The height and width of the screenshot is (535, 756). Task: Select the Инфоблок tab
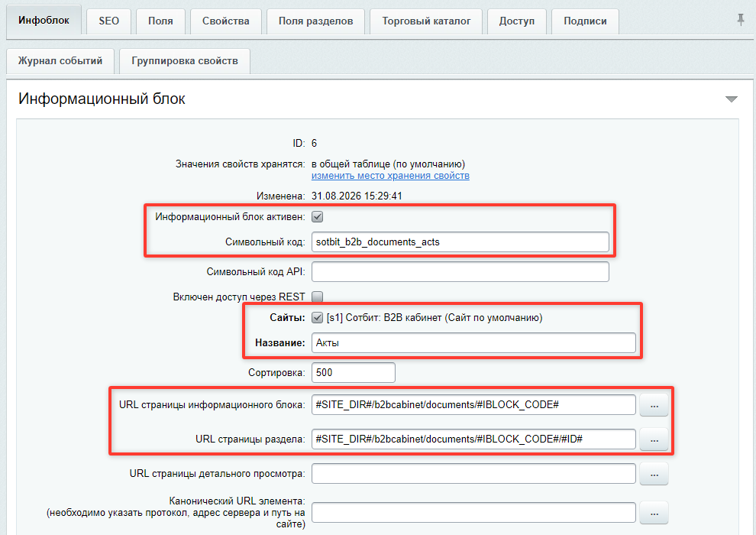pyautogui.click(x=44, y=21)
